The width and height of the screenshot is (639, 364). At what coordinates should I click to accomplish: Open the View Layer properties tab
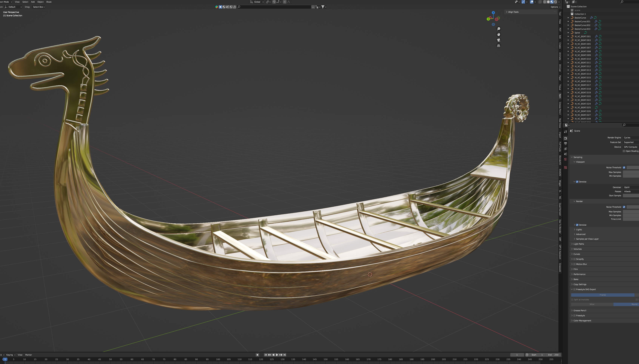566,149
